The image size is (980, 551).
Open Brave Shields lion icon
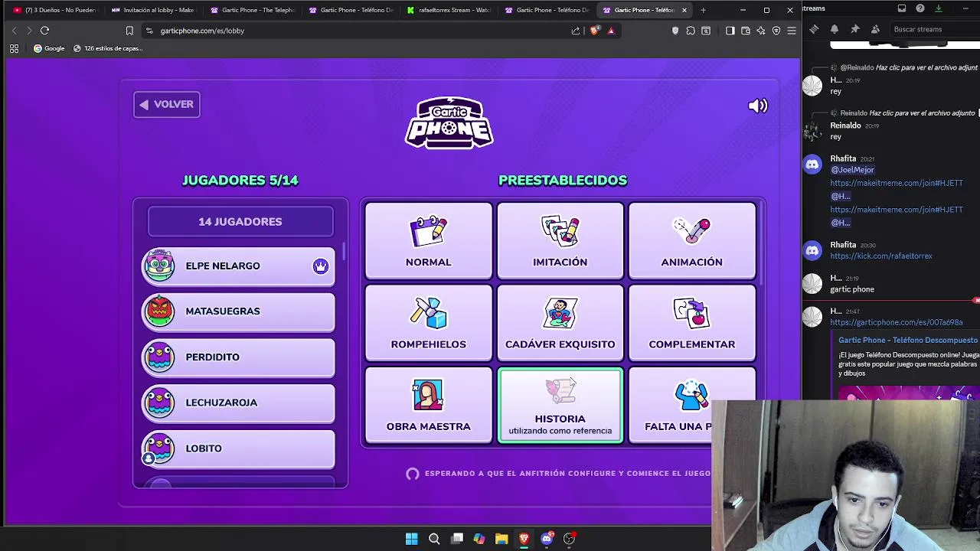594,31
